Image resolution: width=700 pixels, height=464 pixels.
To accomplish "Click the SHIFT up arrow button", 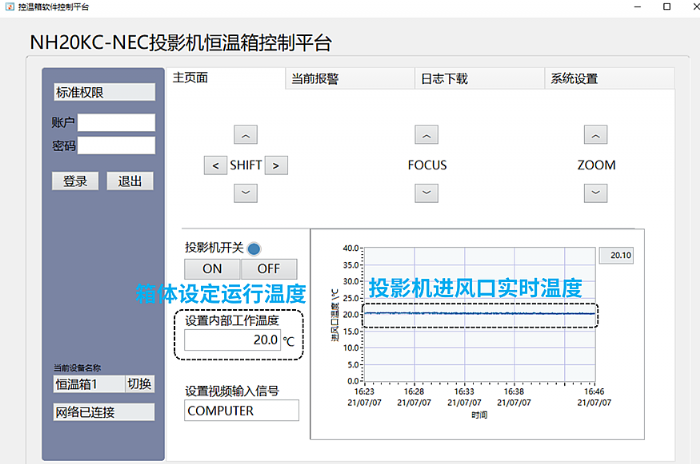I will click(246, 134).
